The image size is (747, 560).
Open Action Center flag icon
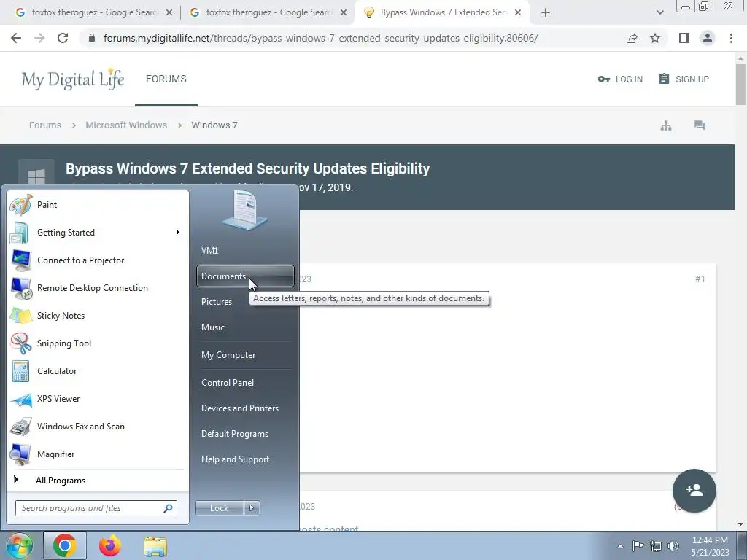638,545
